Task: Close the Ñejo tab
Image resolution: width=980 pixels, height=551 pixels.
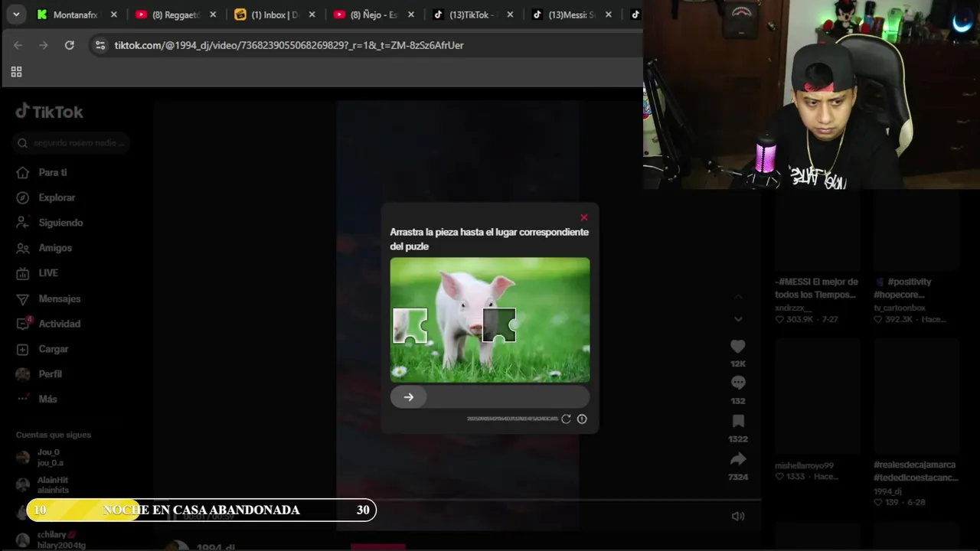Action: (411, 15)
